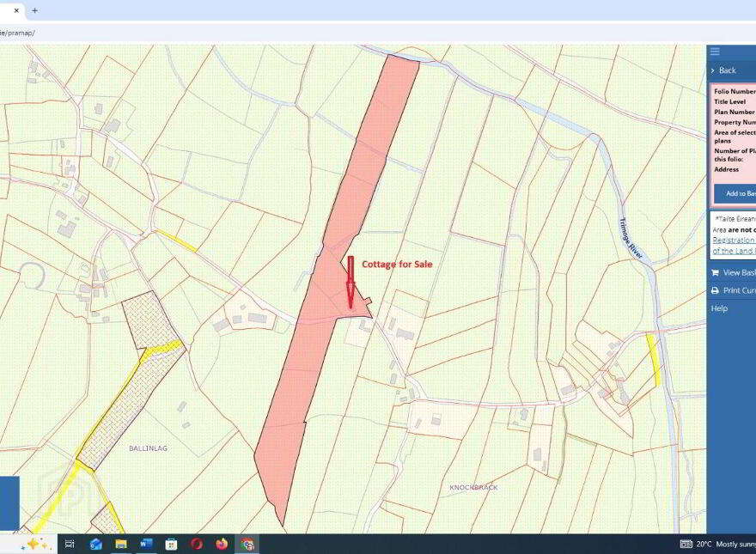Screen dimensions: 756x554
Task: Open the hamburger menu in the side panel
Action: point(715,52)
